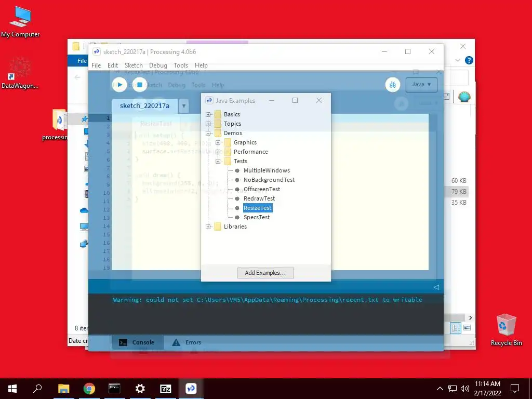
Task: Click the Tests folder icon
Action: point(228,161)
